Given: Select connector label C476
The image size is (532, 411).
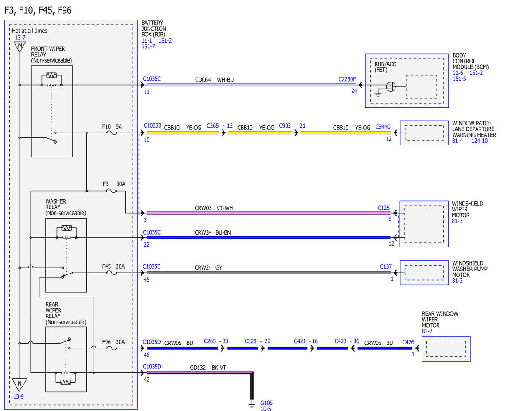Looking at the screenshot, I should pos(408,342).
